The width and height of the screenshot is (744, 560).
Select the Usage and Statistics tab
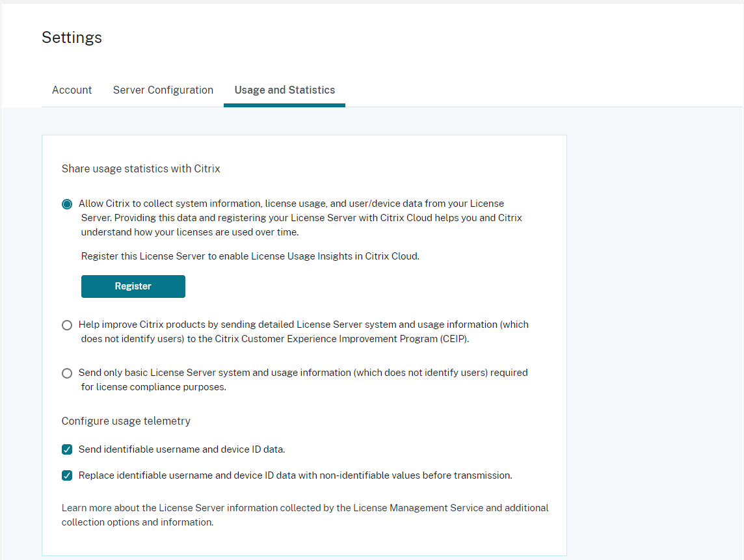pyautogui.click(x=285, y=90)
